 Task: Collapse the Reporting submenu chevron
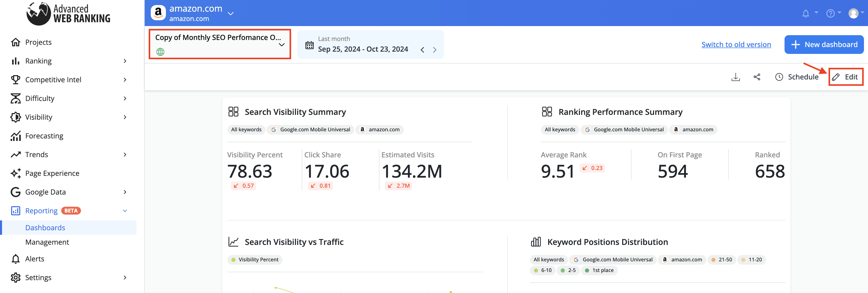click(125, 211)
